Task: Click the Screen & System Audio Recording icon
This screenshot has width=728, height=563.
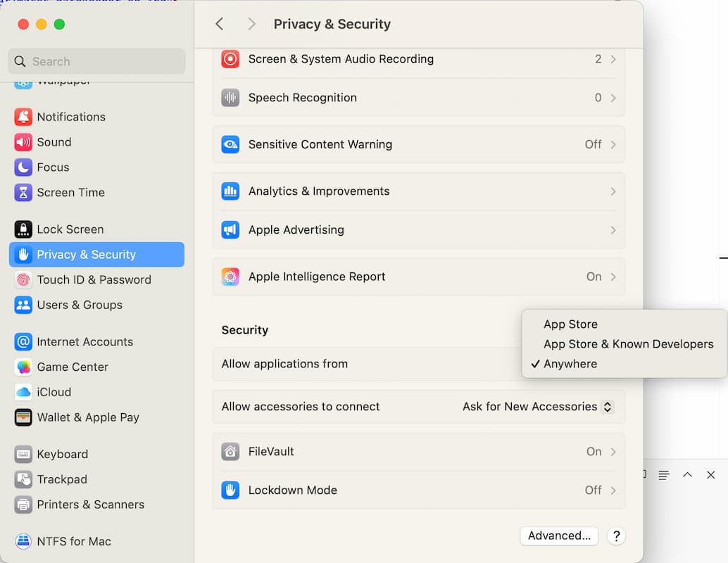Action: pos(230,59)
